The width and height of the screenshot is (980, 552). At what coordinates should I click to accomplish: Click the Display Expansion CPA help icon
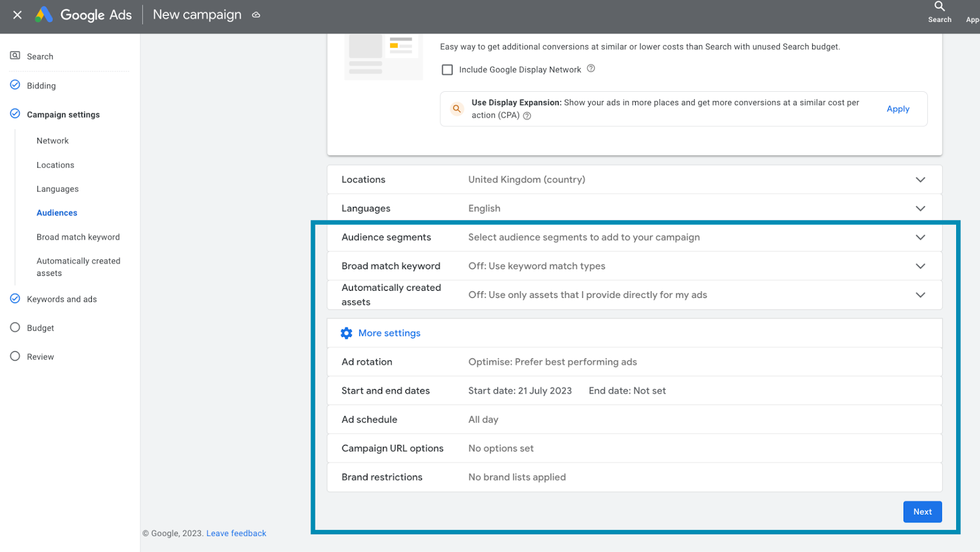tap(527, 116)
